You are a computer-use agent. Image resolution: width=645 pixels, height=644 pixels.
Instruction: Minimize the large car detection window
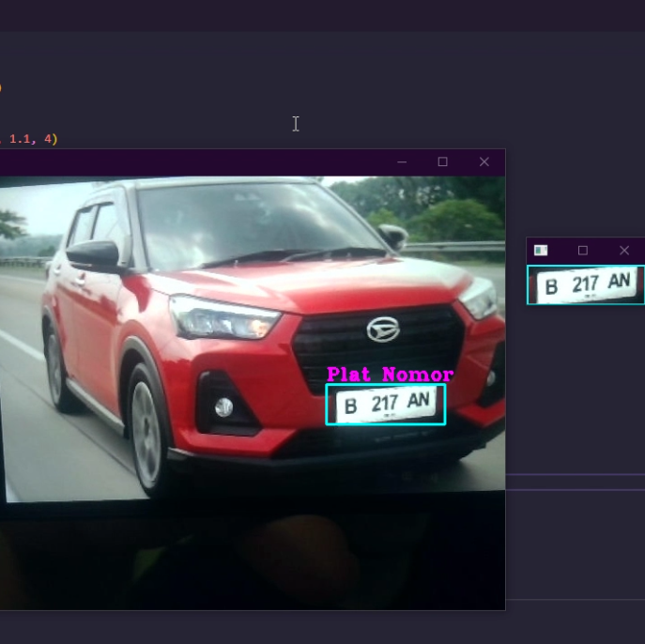[x=402, y=162]
